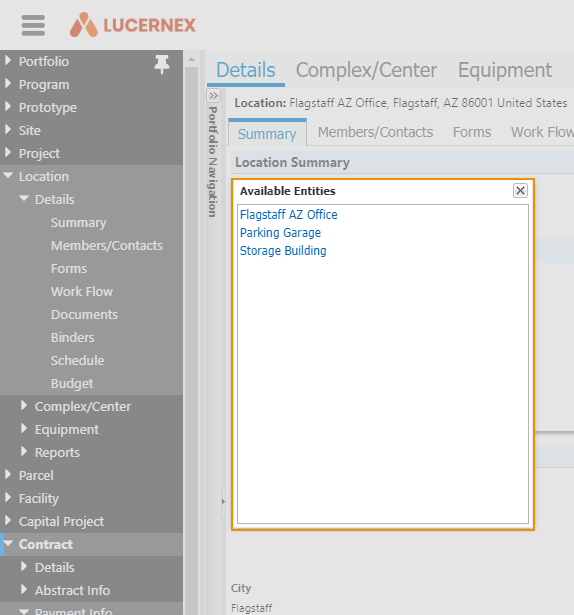This screenshot has width=574, height=615.
Task: Open the hamburger menu icon
Action: tap(33, 25)
